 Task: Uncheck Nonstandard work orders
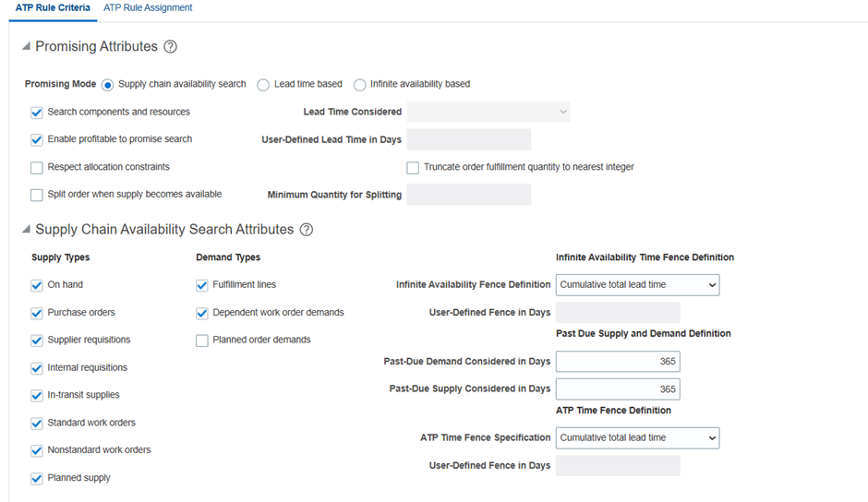click(37, 450)
